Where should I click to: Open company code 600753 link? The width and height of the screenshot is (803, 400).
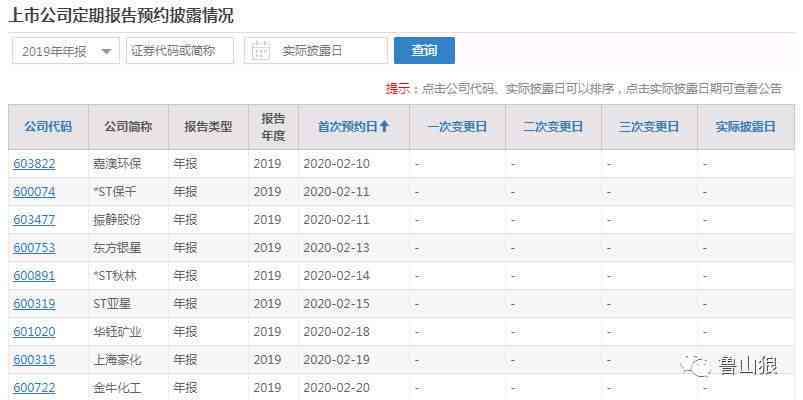click(34, 248)
